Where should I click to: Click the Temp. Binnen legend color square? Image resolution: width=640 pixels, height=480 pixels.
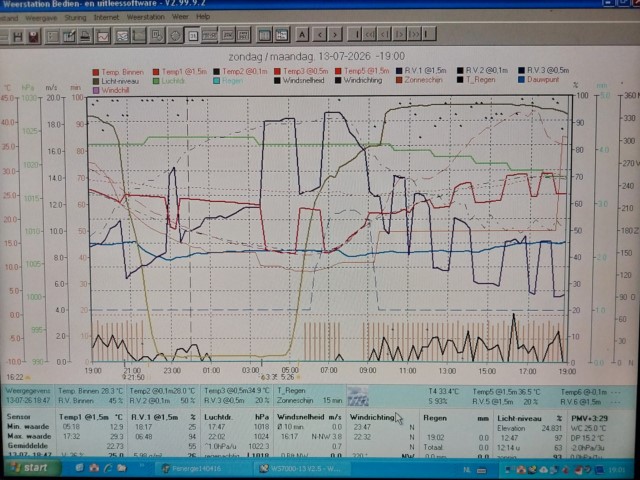(96, 73)
